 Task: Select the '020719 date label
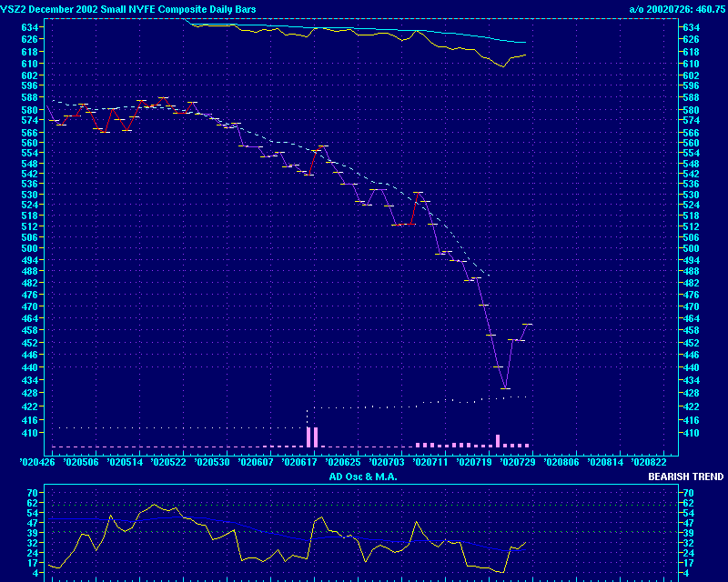[473, 462]
